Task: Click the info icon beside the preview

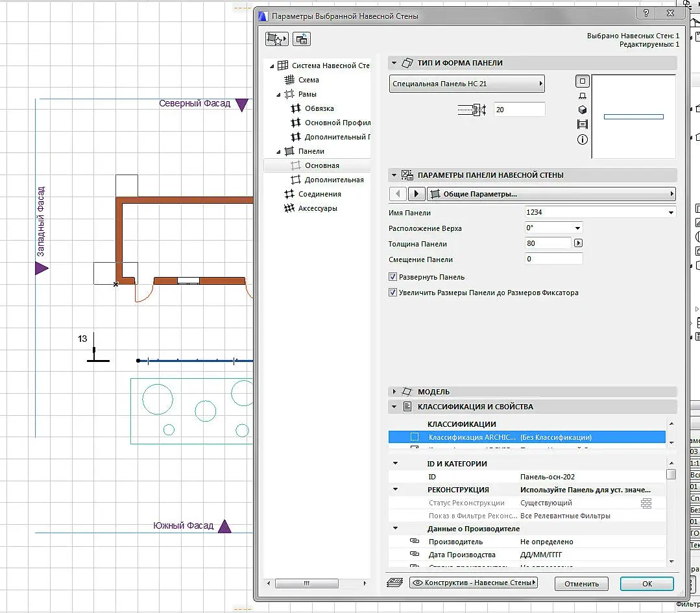Action: tap(582, 139)
